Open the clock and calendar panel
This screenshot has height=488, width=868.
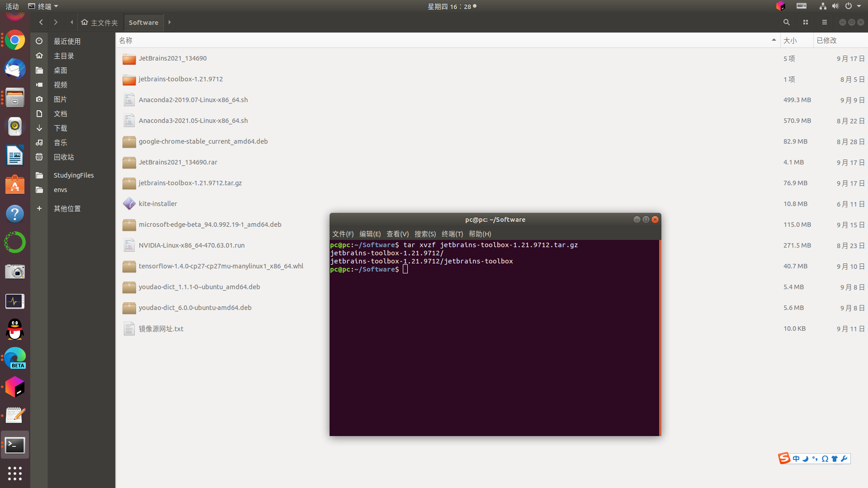click(452, 6)
